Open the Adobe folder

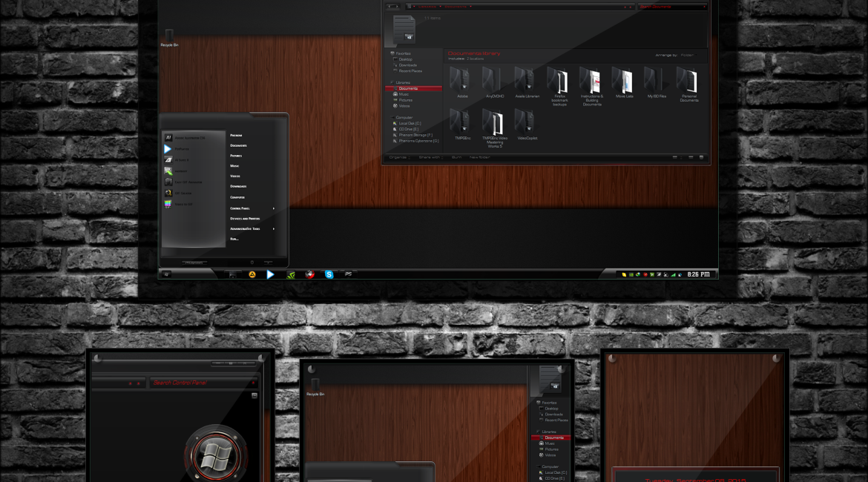[x=462, y=80]
